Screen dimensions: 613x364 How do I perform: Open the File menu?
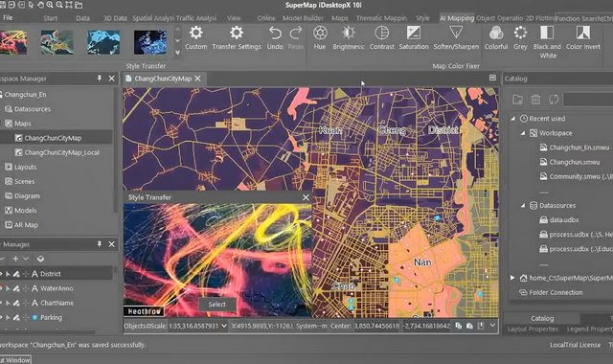[8, 17]
